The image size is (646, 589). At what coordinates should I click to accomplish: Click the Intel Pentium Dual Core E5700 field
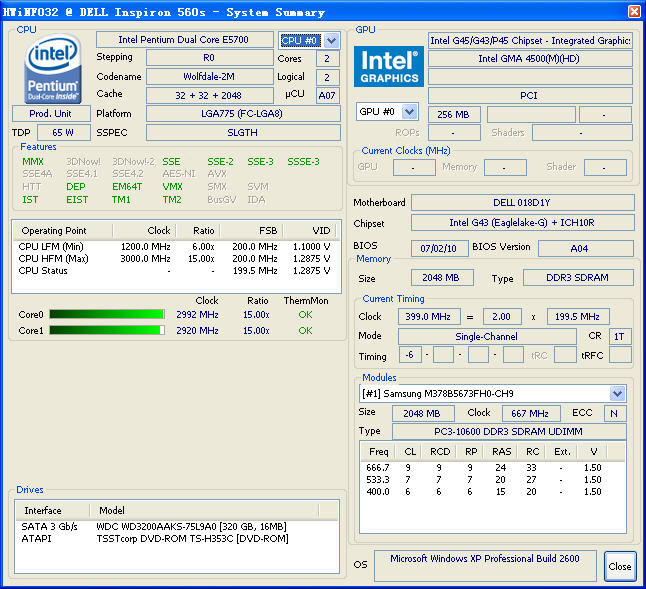[x=185, y=40]
